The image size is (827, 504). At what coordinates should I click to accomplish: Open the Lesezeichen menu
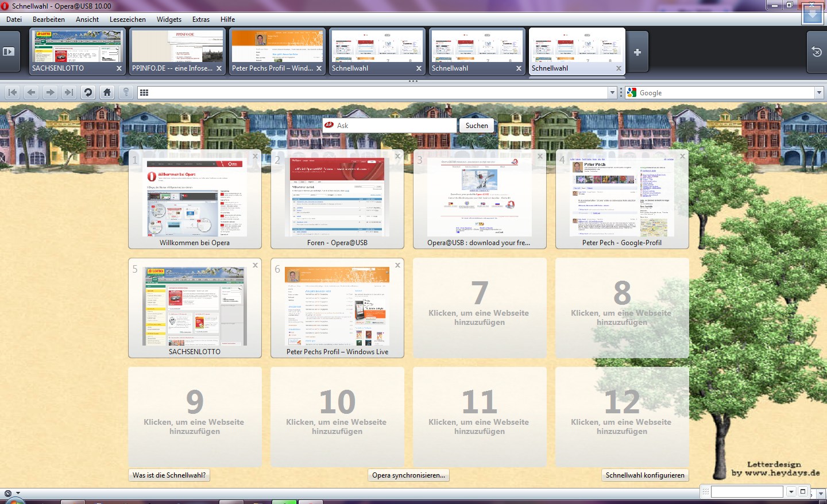click(x=127, y=20)
